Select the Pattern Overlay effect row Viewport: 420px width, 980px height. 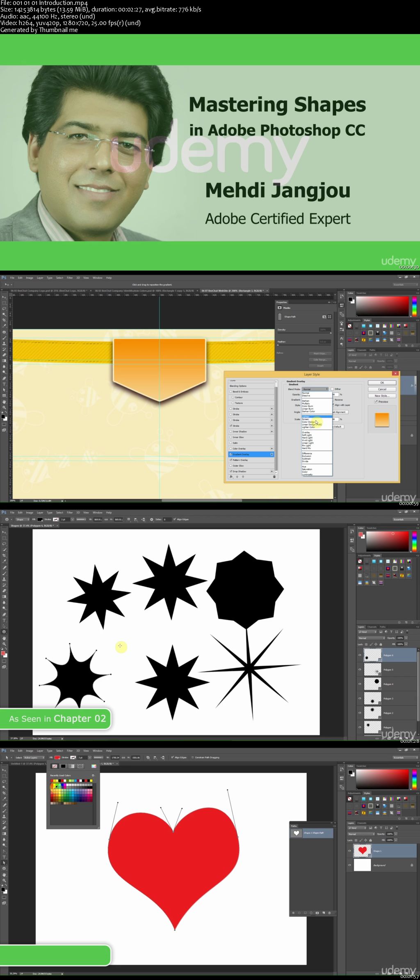(x=251, y=460)
